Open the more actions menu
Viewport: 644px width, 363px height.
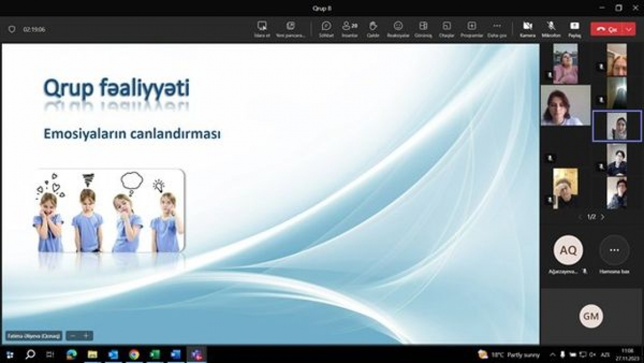(497, 29)
